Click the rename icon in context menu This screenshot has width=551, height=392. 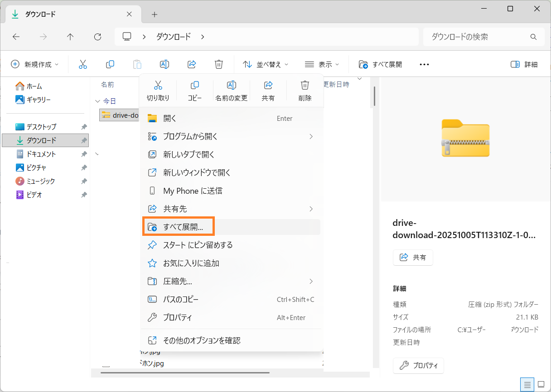tap(231, 90)
